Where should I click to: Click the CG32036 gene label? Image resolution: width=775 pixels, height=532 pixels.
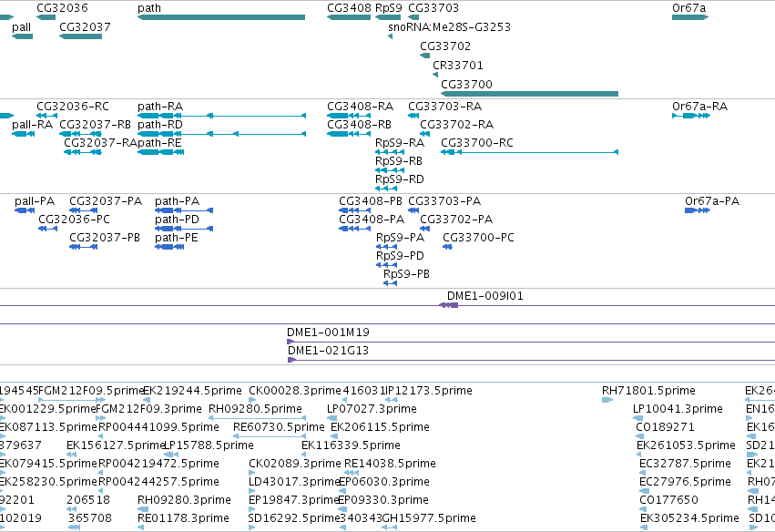62,8
